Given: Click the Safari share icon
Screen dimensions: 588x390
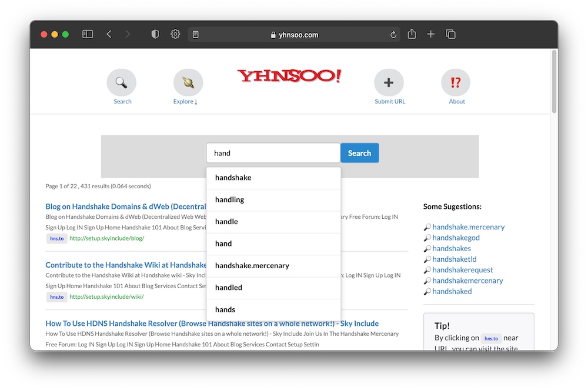Looking at the screenshot, I should [x=412, y=35].
